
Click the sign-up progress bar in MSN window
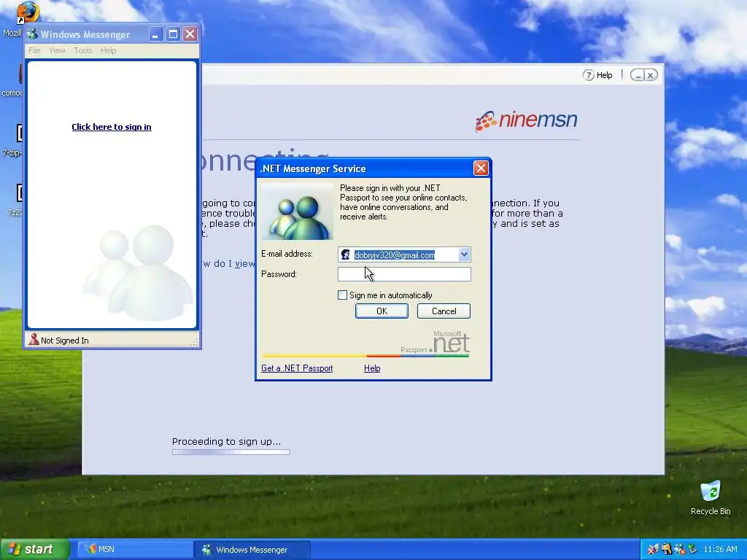(231, 452)
